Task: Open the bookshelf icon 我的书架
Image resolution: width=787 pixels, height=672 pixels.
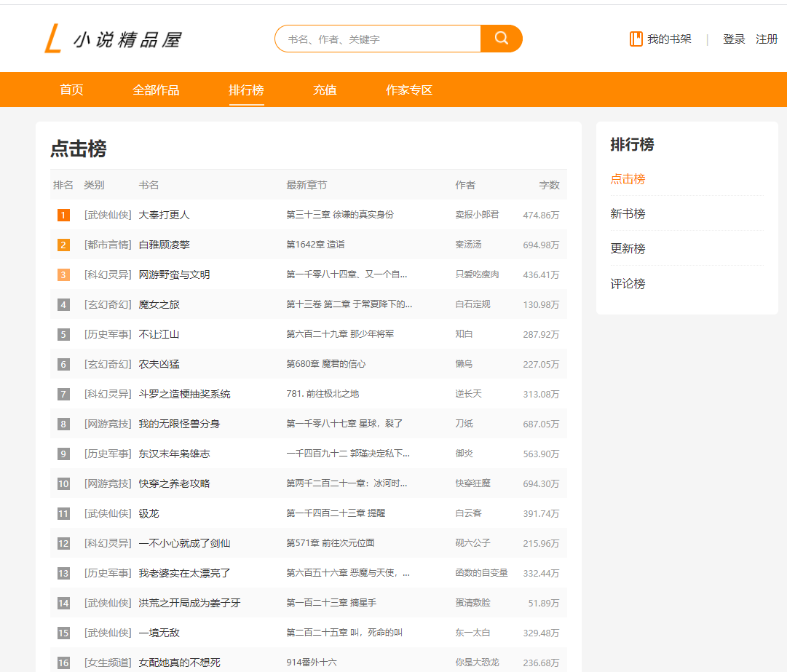Action: [636, 39]
